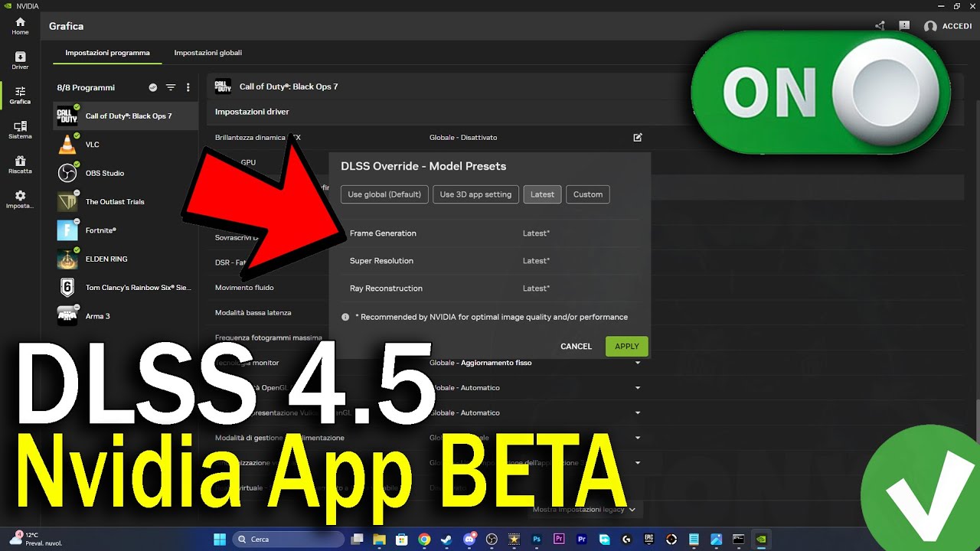Choose the Latest model preset
The image size is (980, 551).
(x=542, y=194)
